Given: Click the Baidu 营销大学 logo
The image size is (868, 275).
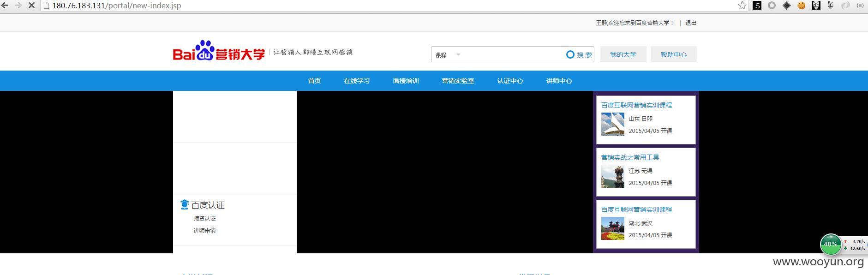Looking at the screenshot, I should [219, 51].
